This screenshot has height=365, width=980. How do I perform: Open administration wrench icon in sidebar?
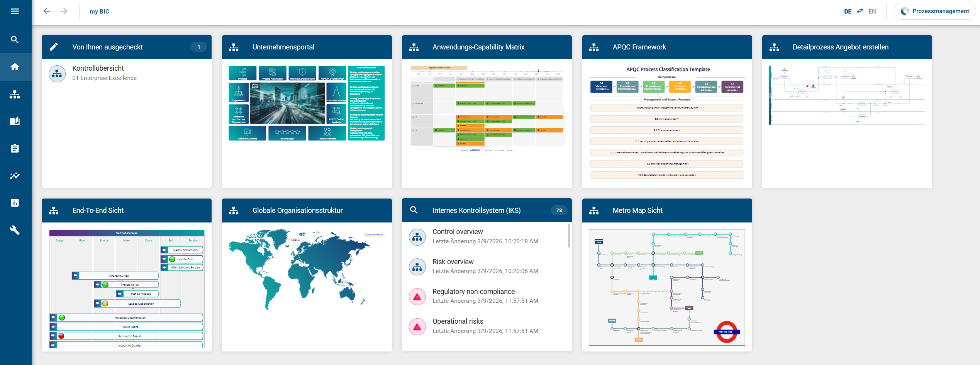(x=15, y=230)
